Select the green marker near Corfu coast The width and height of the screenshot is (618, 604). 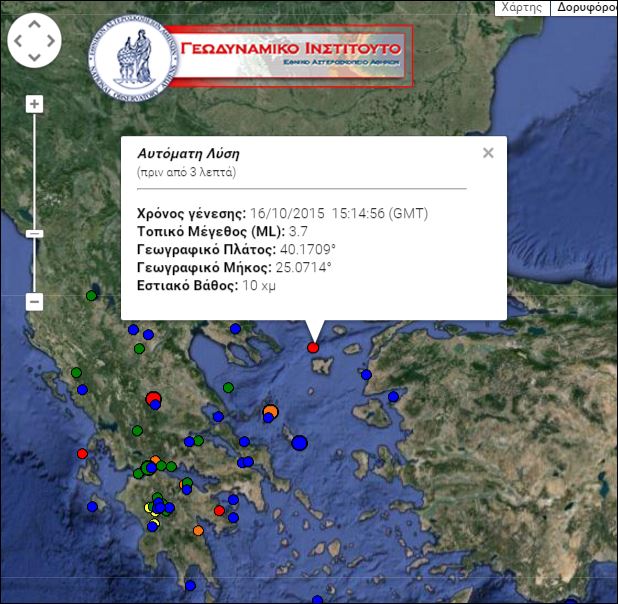(76, 373)
